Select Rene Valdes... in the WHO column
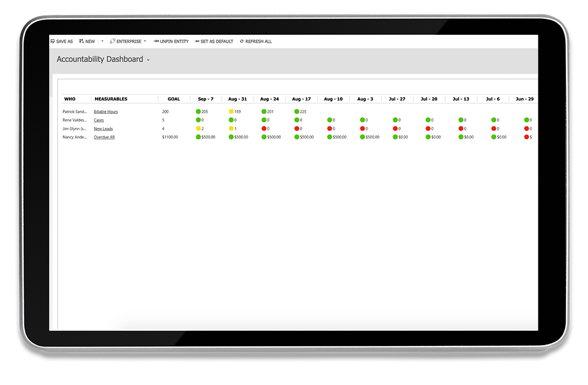Screen dimensions: 588x385 [x=75, y=120]
